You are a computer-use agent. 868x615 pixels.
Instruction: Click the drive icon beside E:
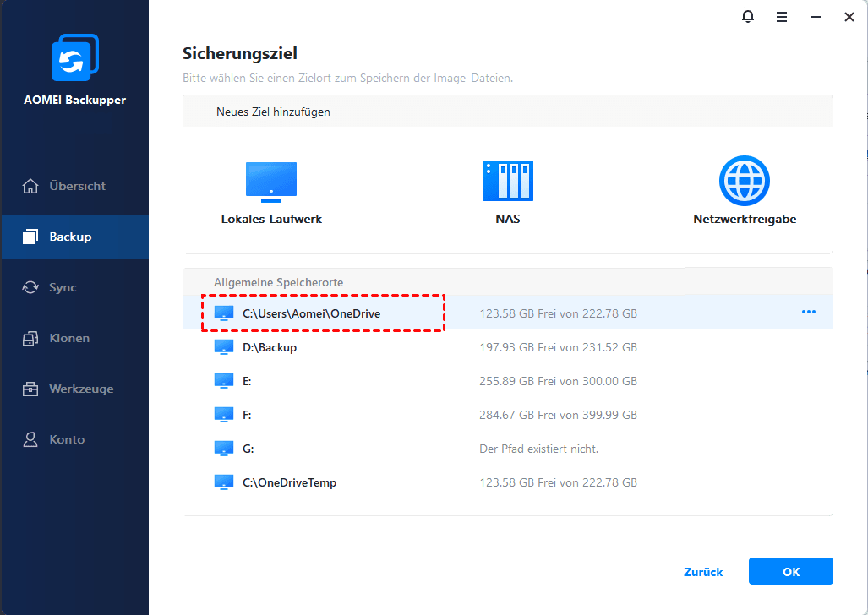[224, 381]
